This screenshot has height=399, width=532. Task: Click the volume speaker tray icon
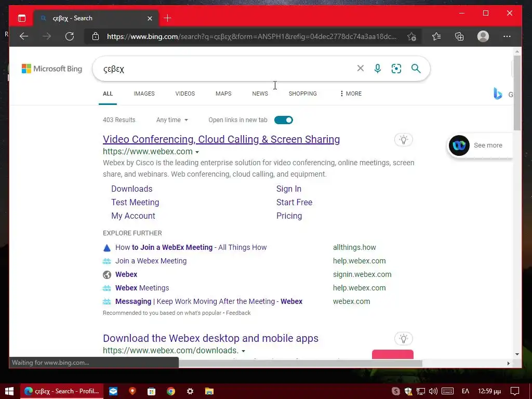pyautogui.click(x=433, y=391)
